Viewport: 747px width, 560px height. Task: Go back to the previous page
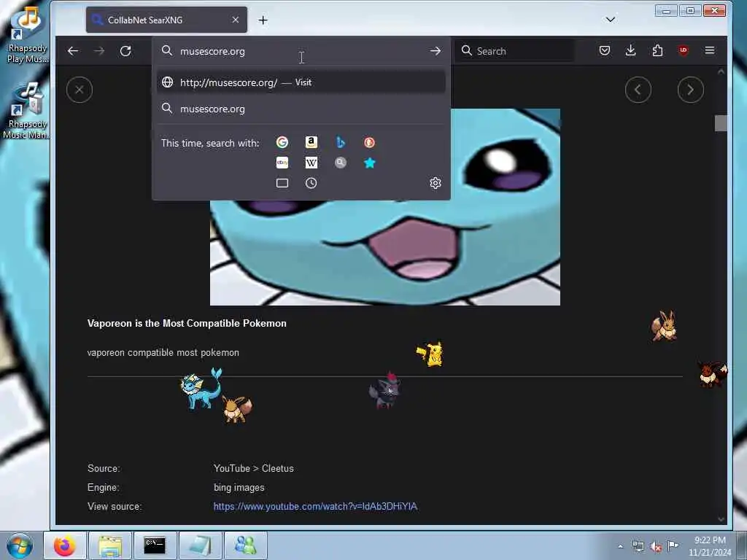[73, 51]
